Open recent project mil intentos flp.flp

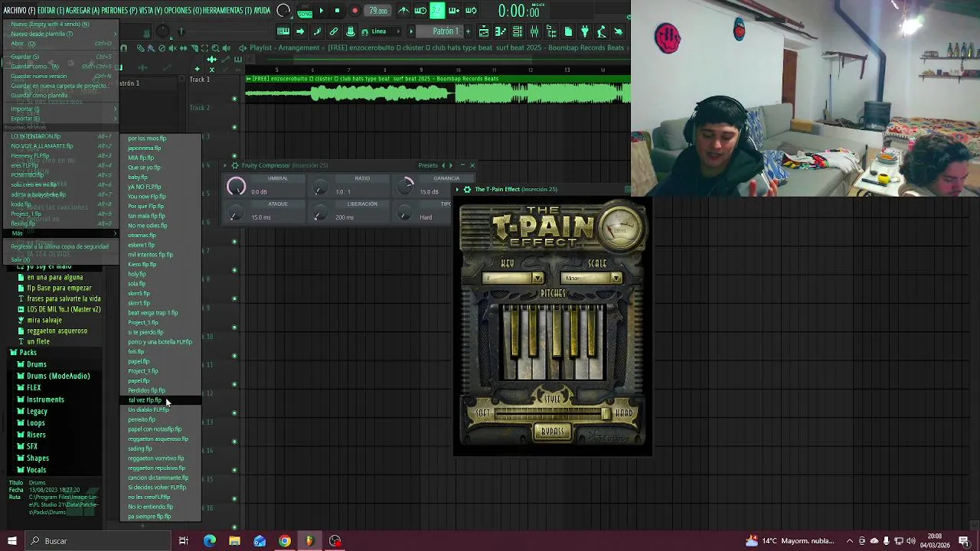(x=160, y=255)
